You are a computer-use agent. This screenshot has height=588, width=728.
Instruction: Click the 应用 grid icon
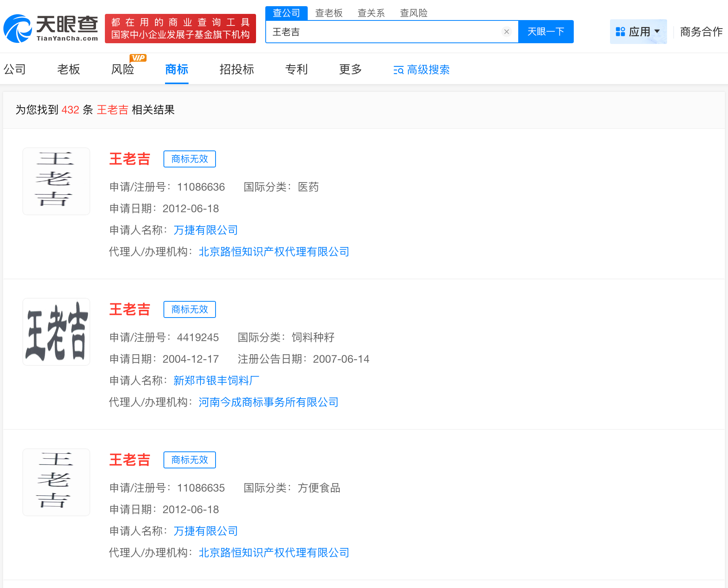[620, 31]
